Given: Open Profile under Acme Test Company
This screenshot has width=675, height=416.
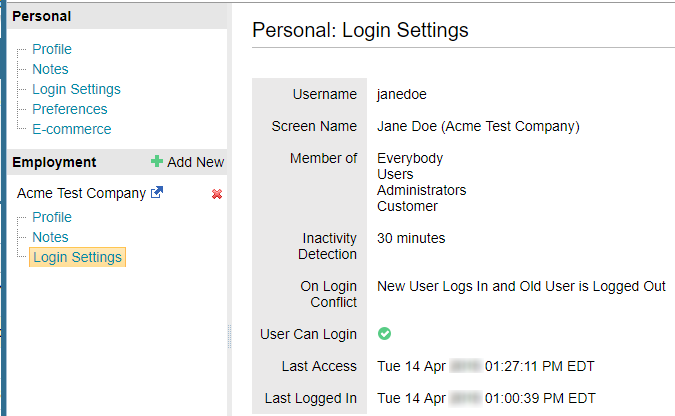Looking at the screenshot, I should (x=52, y=217).
